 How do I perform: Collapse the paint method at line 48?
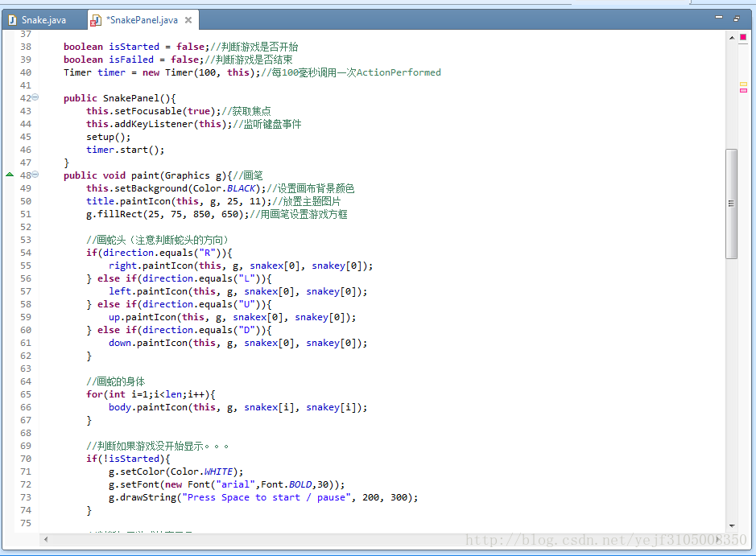(x=35, y=175)
